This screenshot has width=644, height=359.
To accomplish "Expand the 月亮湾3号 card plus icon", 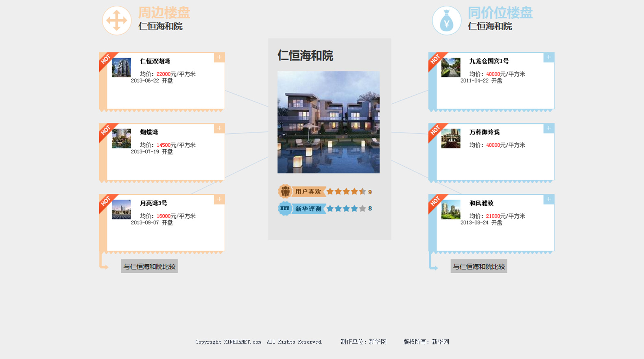I will 219,199.
